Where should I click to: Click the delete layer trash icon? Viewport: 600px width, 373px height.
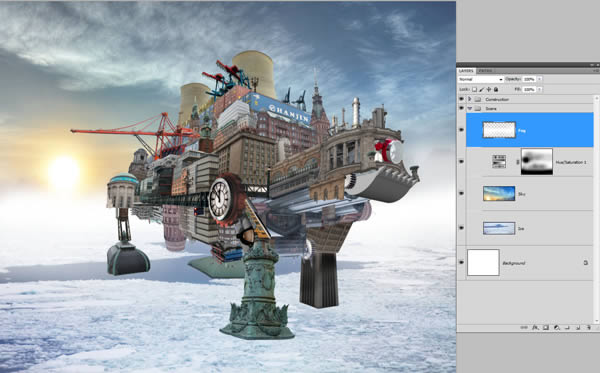pos(589,327)
